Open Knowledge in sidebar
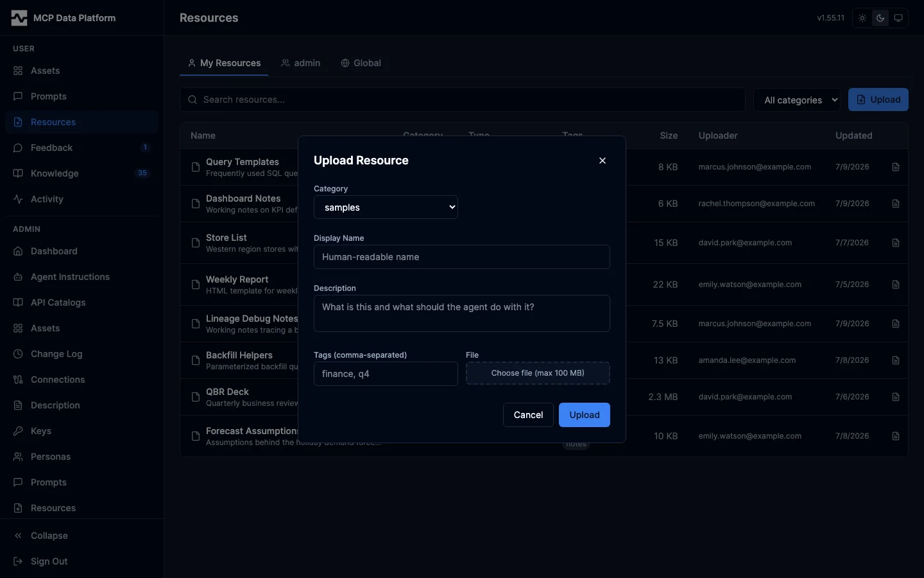This screenshot has height=578, width=924. (81, 173)
